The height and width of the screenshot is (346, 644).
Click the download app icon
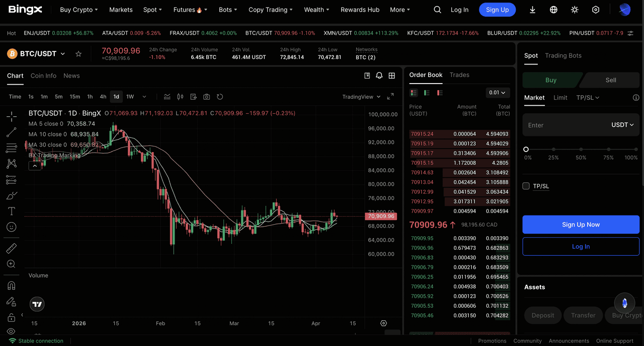[x=533, y=10]
